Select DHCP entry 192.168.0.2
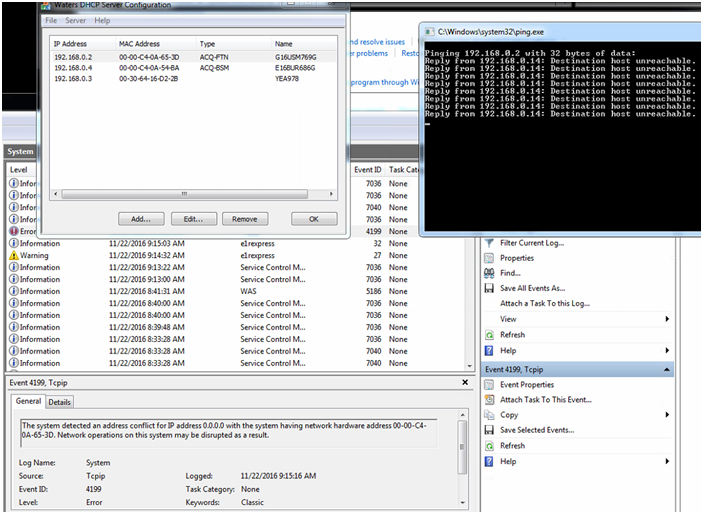This screenshot has width=703, height=514. 193,57
